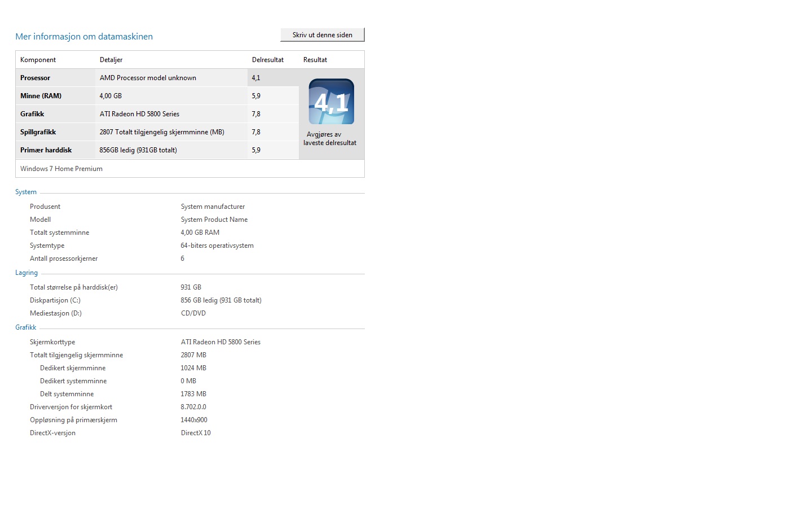Select the 'DirectX 10' value
This screenshot has width=812, height=508.
click(196, 433)
